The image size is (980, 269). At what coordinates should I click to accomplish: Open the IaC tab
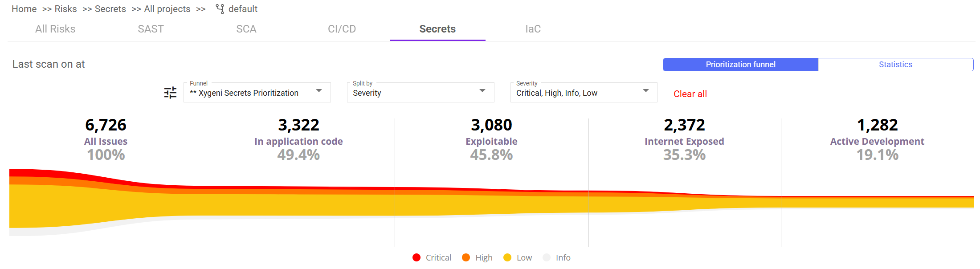pyautogui.click(x=533, y=29)
